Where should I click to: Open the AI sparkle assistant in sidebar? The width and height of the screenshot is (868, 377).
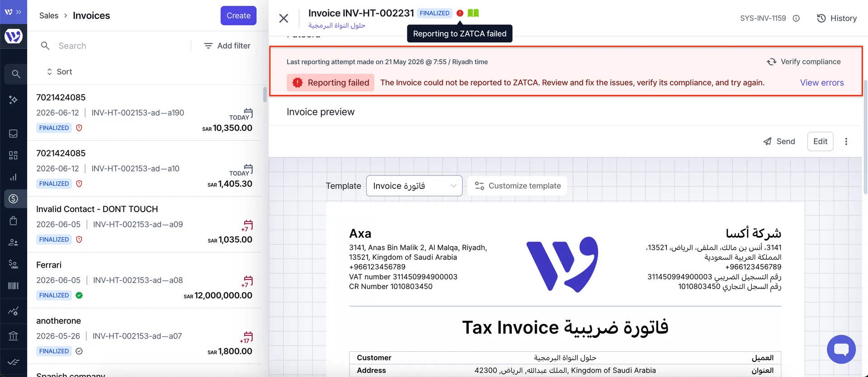[14, 99]
